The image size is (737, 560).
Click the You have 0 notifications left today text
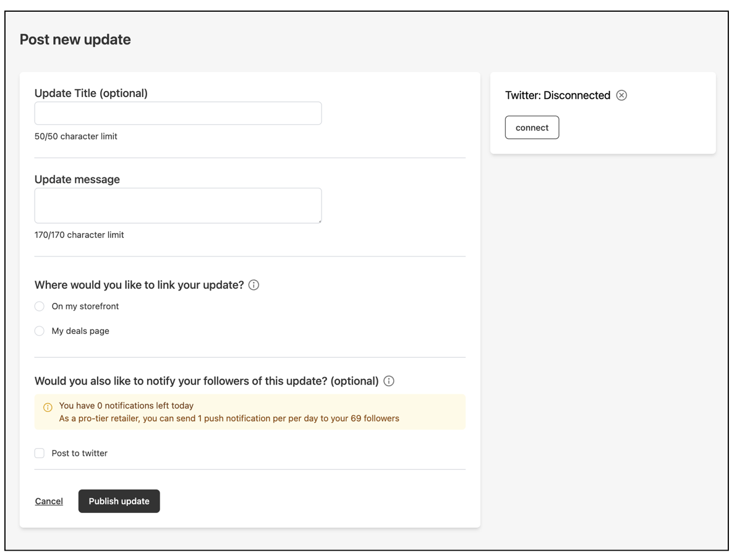126,405
